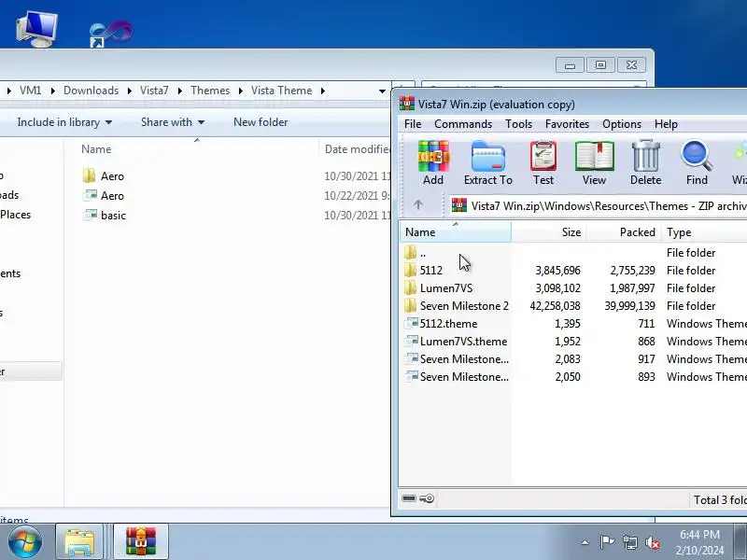Open Include in library dropdown
The image size is (747, 560).
click(64, 122)
